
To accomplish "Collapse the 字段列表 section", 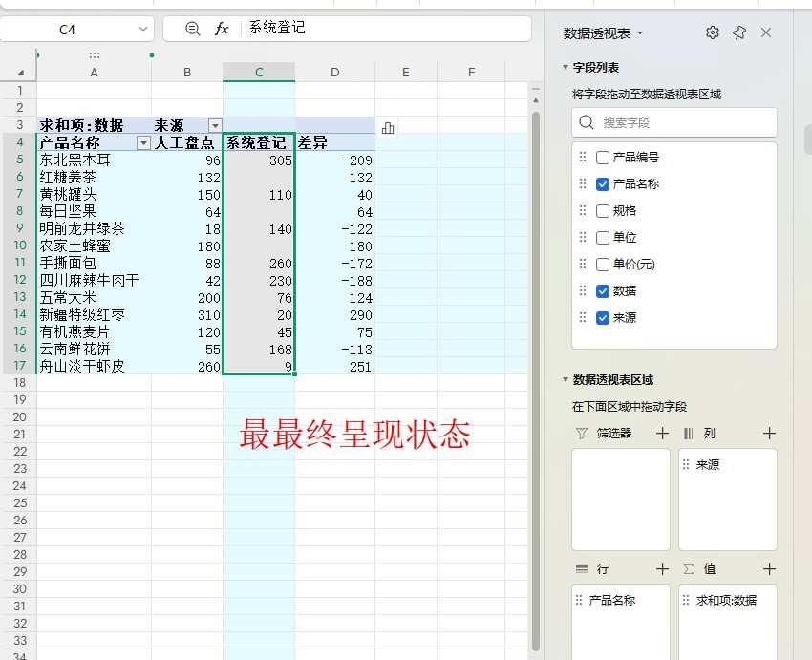I will tap(566, 67).
